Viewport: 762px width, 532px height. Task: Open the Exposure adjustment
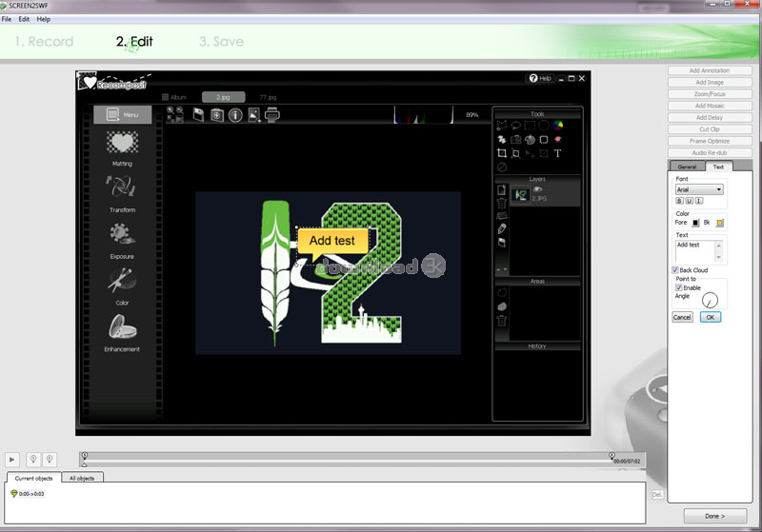pos(123,241)
